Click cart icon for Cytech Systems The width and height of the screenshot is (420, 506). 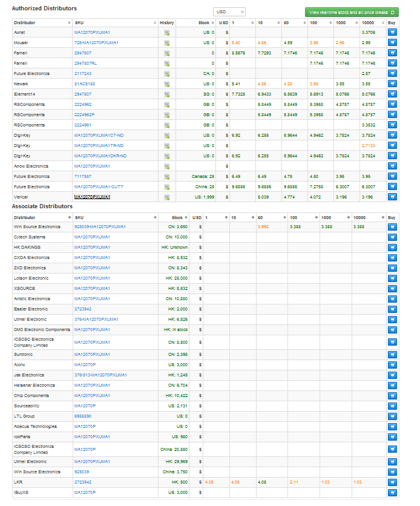392,237
